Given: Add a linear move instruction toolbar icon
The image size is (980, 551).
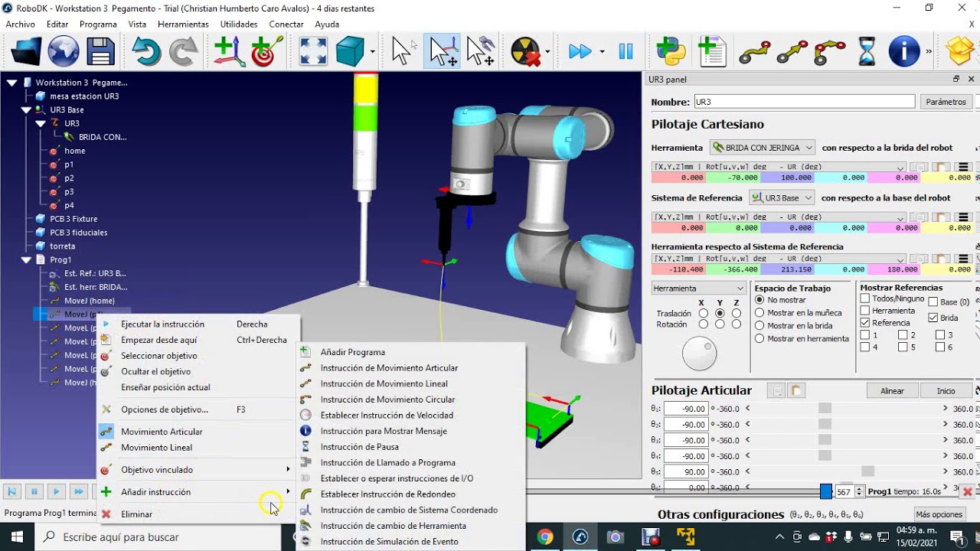Looking at the screenshot, I should (x=792, y=52).
